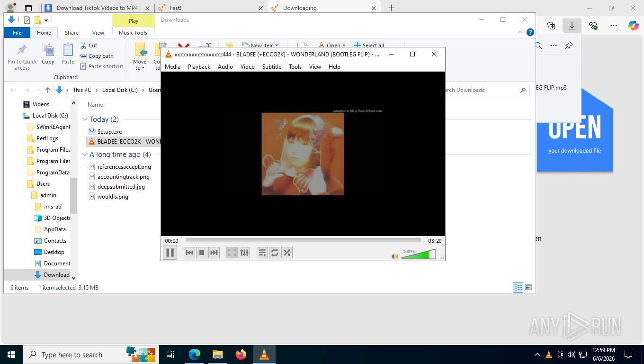Pause playback in VLC
This screenshot has width=644, height=364.
click(x=170, y=253)
